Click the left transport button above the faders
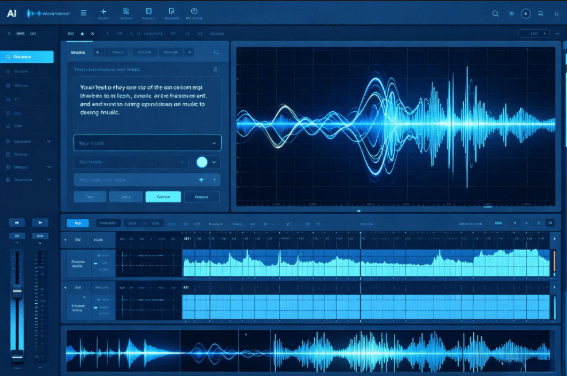The width and height of the screenshot is (567, 376). point(17,223)
